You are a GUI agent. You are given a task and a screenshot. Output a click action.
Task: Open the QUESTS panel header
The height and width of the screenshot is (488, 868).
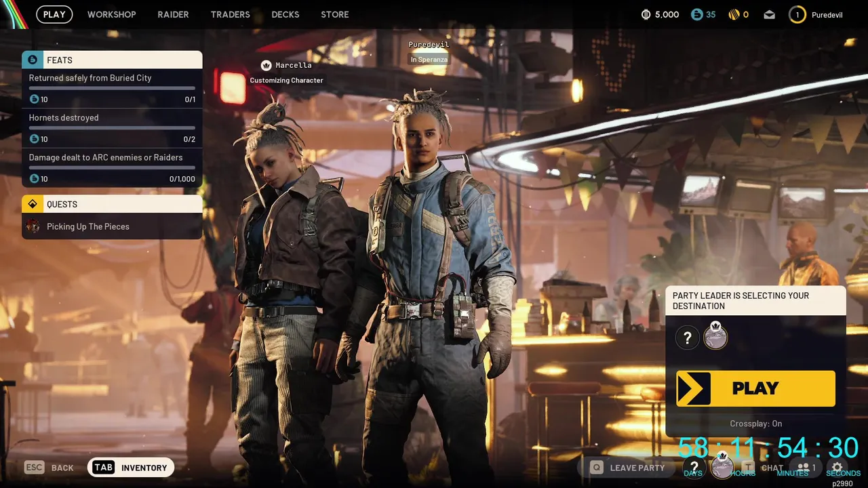click(x=112, y=204)
